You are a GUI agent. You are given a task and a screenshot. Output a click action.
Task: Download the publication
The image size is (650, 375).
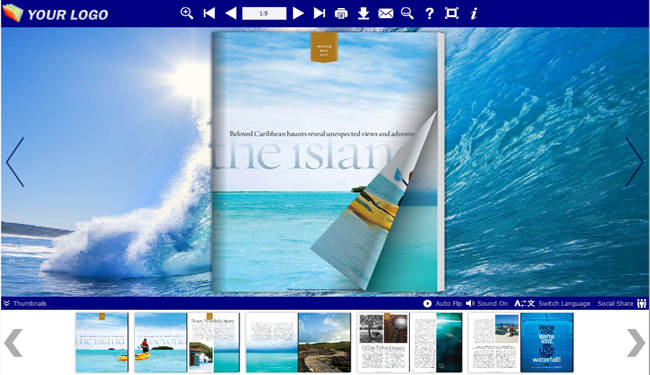(363, 14)
